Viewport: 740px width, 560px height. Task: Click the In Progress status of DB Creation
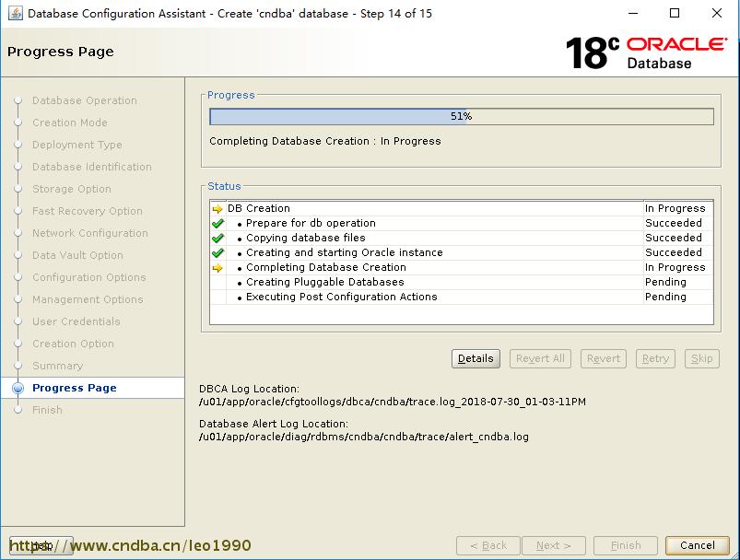point(675,208)
